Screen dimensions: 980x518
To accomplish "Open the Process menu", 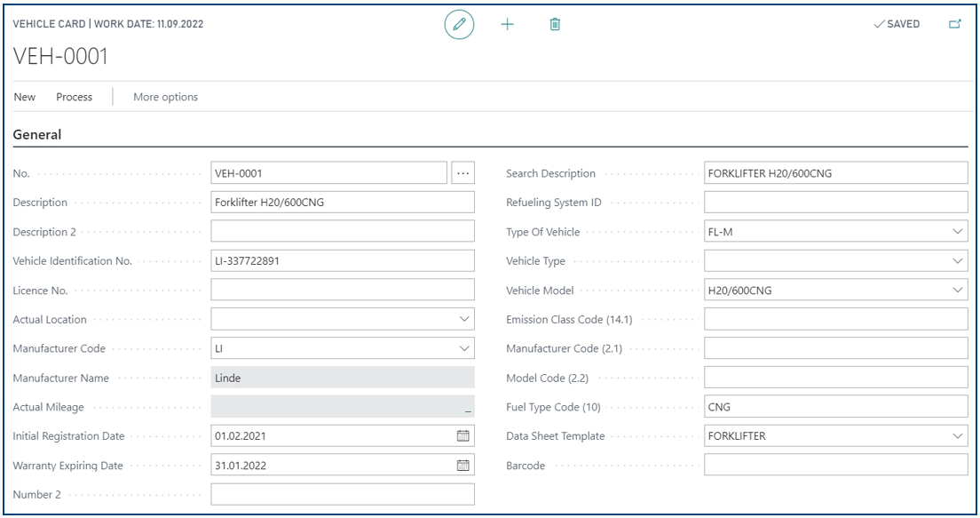I will tap(75, 97).
